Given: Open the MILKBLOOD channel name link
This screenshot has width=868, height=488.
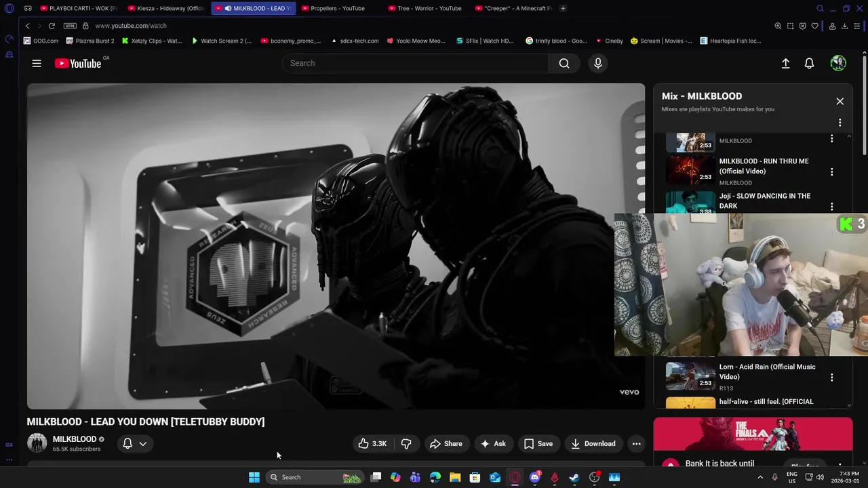Looking at the screenshot, I should pyautogui.click(x=75, y=439).
